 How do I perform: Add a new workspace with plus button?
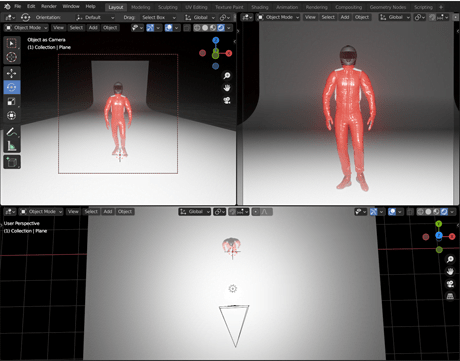click(x=441, y=7)
